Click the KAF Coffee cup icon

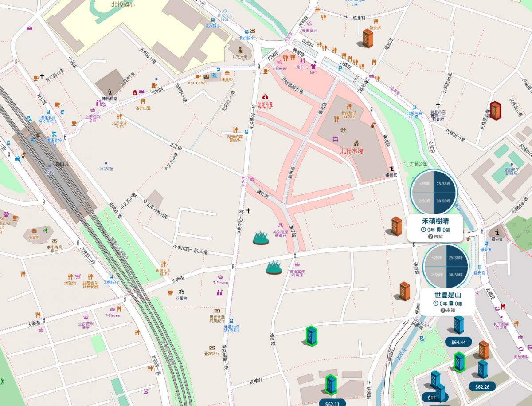tap(197, 77)
